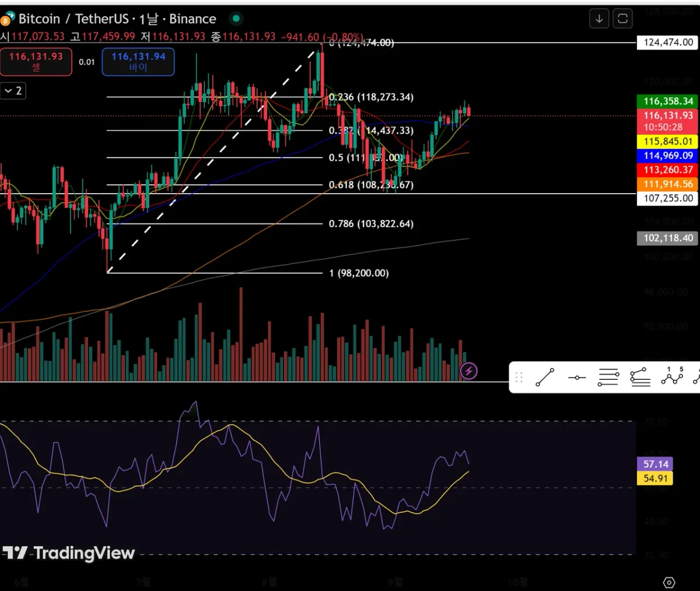Screen dimensions: 700x591
Task: Edit the 0.01 order quantity field
Action: pyautogui.click(x=87, y=62)
